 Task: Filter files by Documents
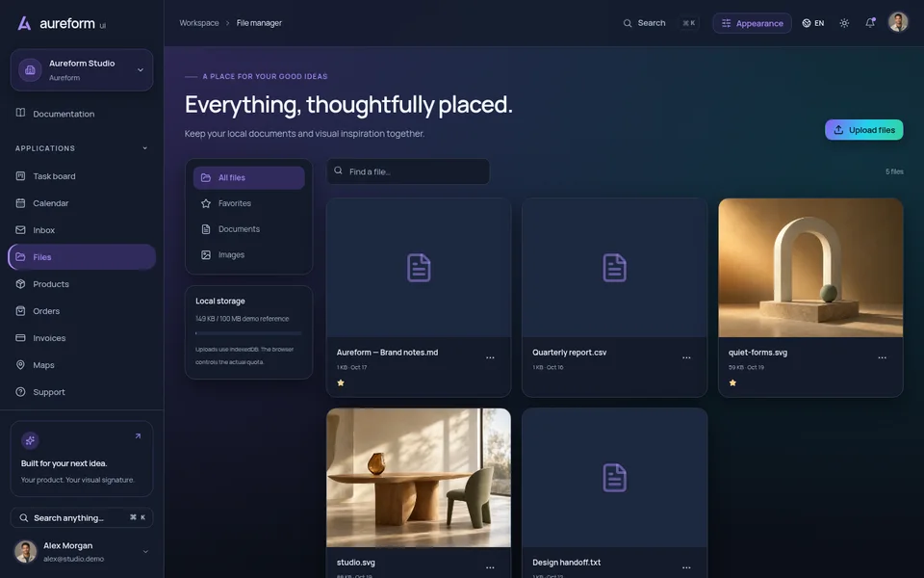[248, 229]
